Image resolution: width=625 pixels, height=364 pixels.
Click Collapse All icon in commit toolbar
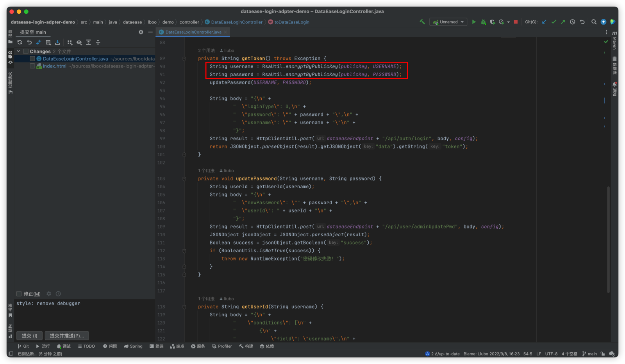[98, 42]
